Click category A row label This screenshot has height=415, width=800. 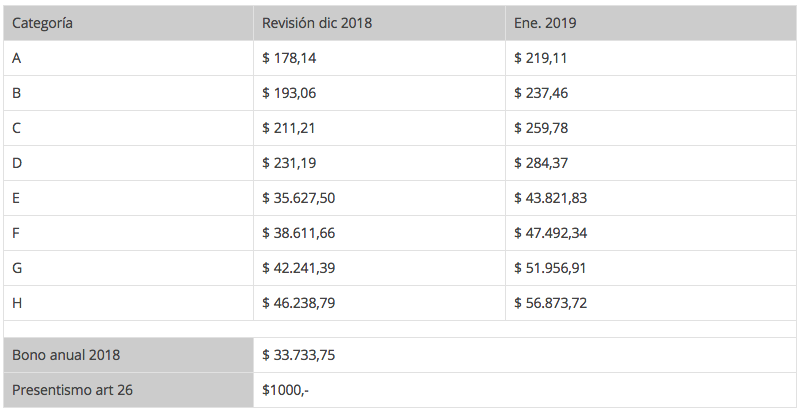tap(17, 58)
